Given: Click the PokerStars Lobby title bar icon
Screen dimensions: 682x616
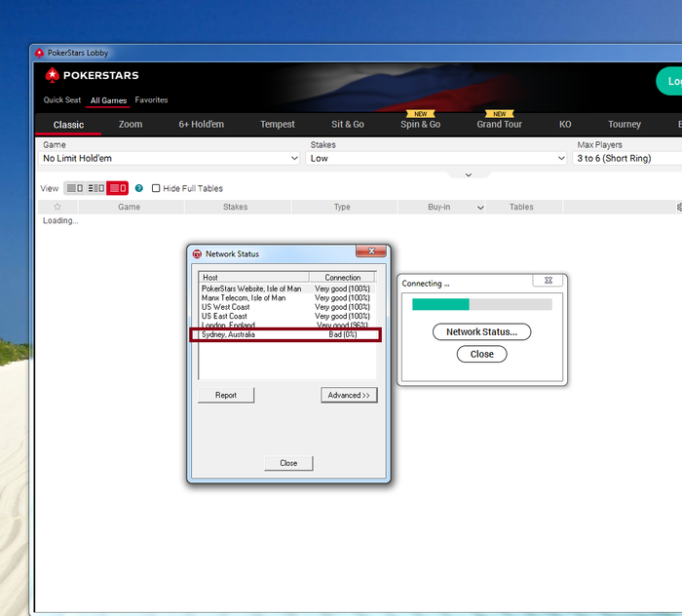Looking at the screenshot, I should point(39,53).
